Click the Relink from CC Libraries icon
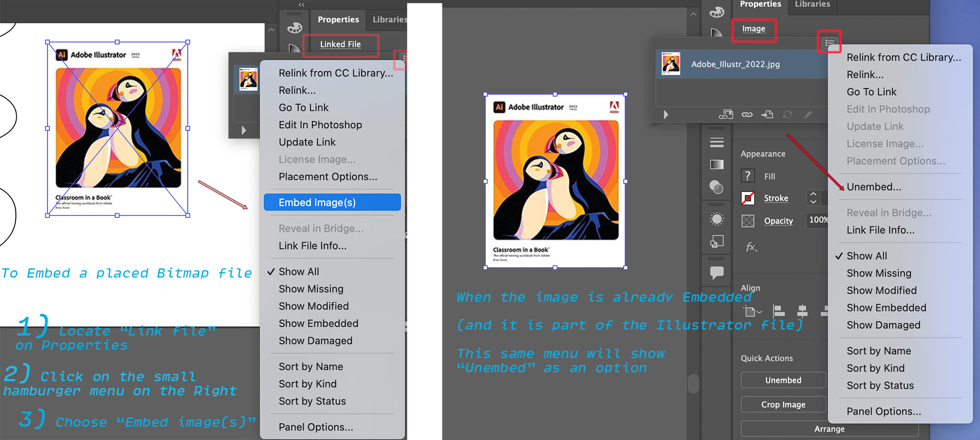The image size is (980, 440). pos(726,115)
